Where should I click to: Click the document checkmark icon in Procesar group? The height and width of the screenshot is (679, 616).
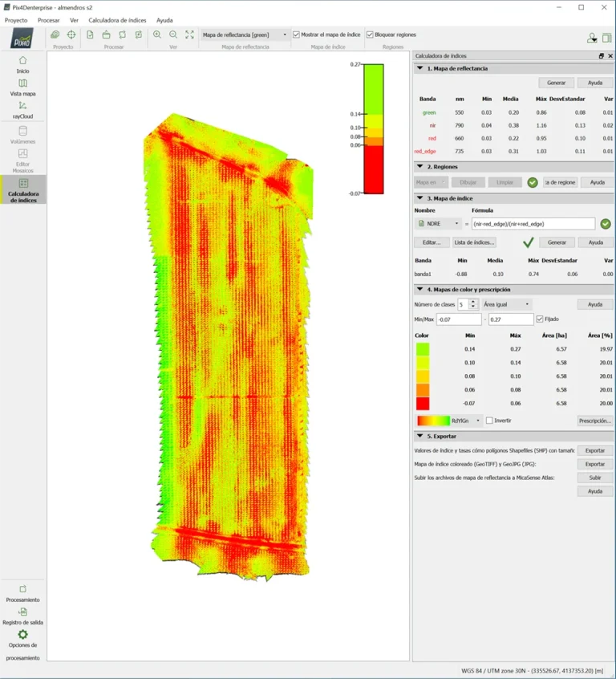pos(90,35)
